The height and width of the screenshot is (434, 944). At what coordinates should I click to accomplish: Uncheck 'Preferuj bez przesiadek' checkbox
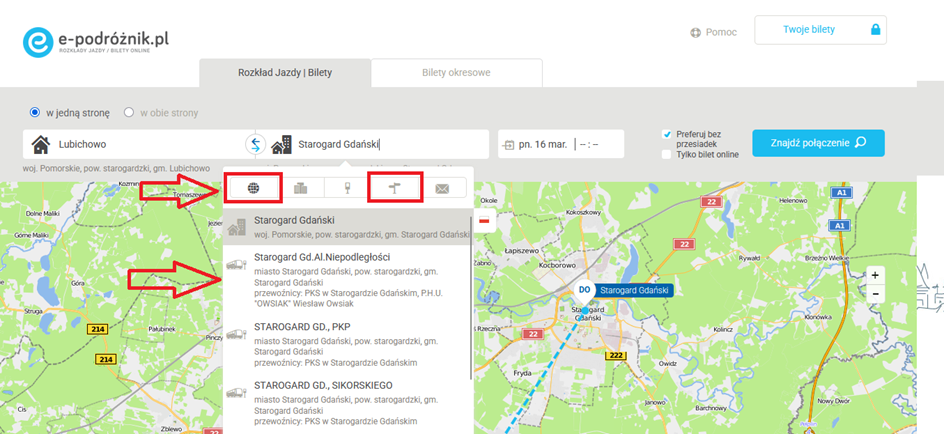[x=667, y=134]
